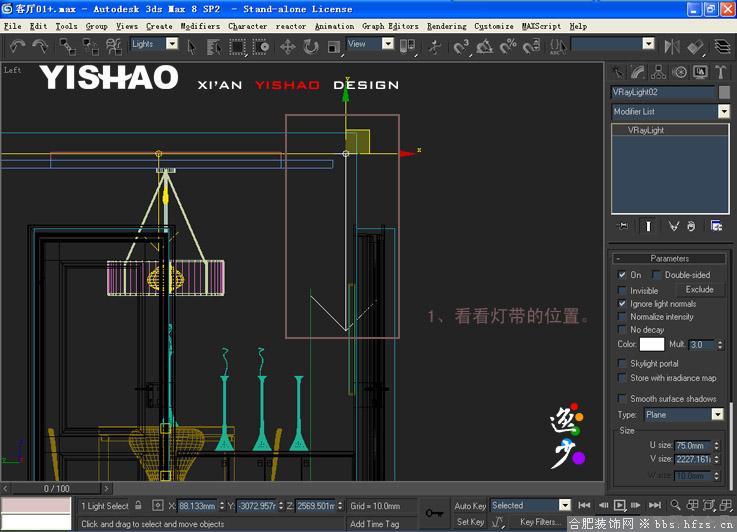This screenshot has width=737, height=532.
Task: Activate the Select and Rotate tool
Action: 311,47
